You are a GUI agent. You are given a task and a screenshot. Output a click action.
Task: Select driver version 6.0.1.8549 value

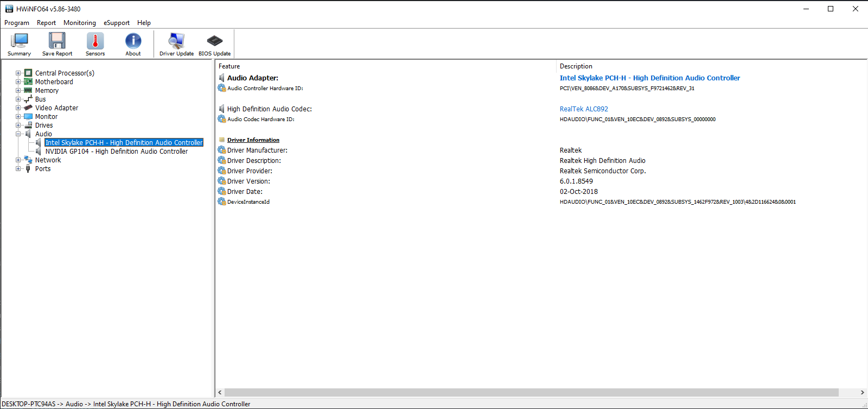tap(576, 181)
